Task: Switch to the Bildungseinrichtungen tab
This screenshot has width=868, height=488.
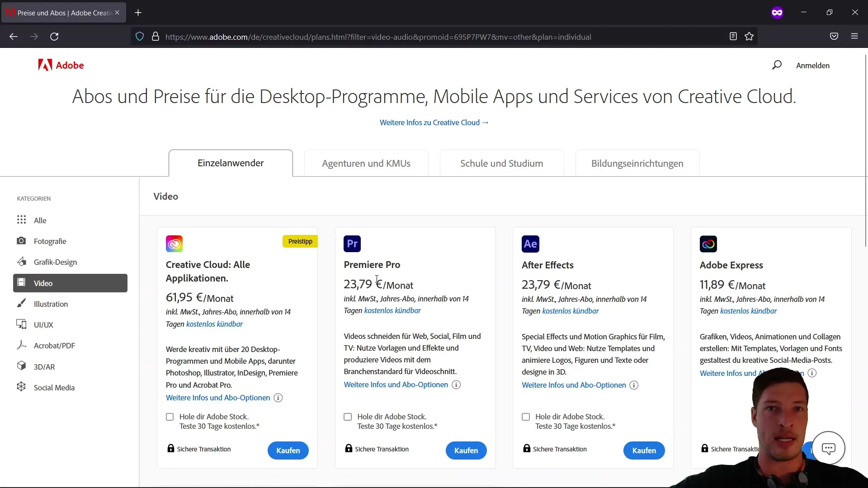Action: click(x=637, y=163)
